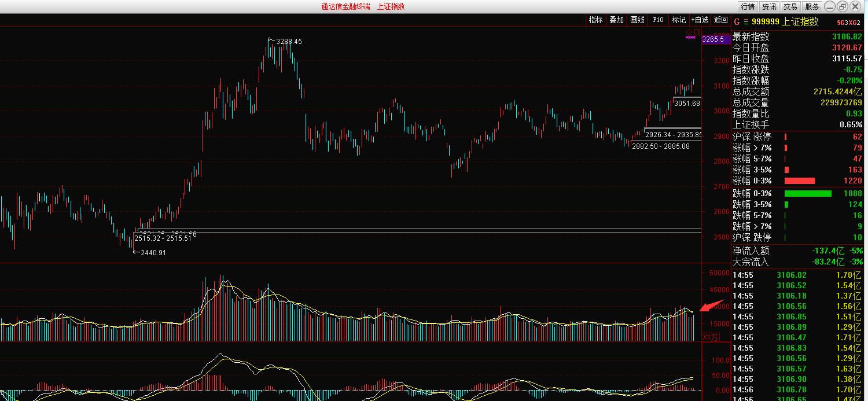
Task: Click the 跌幅 >7% row label
Action: (x=752, y=226)
